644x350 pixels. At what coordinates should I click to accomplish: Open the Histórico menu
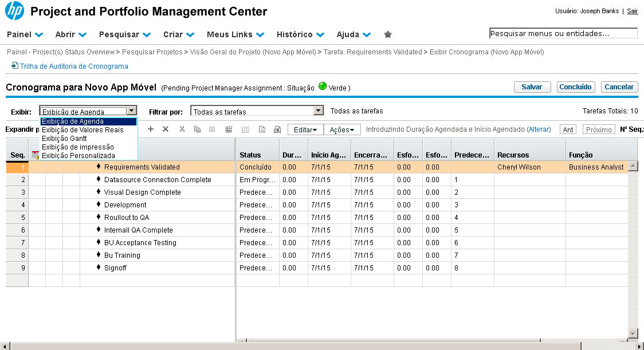tap(300, 34)
